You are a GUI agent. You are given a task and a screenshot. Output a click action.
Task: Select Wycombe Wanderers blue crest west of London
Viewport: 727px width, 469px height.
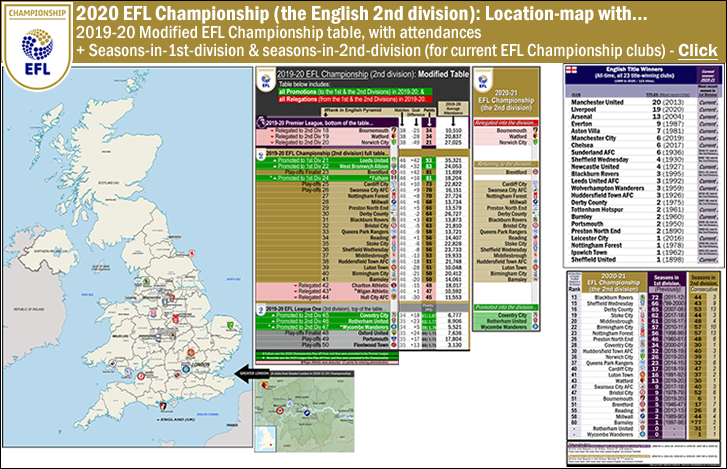click(x=186, y=369)
